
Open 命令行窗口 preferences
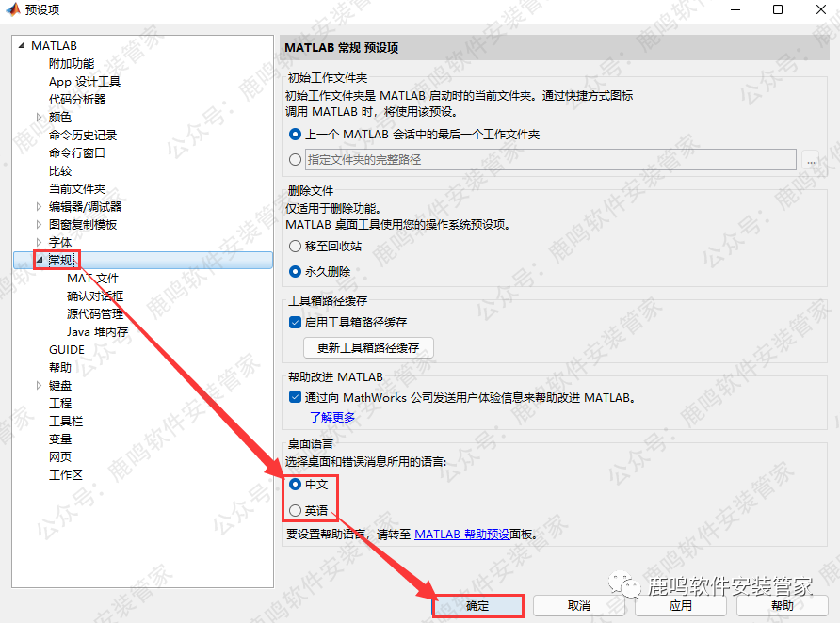tap(76, 153)
